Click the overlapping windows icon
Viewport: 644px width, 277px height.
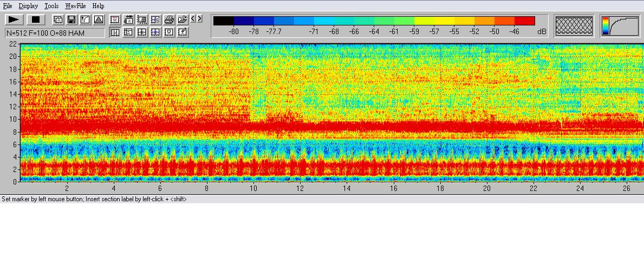click(58, 20)
